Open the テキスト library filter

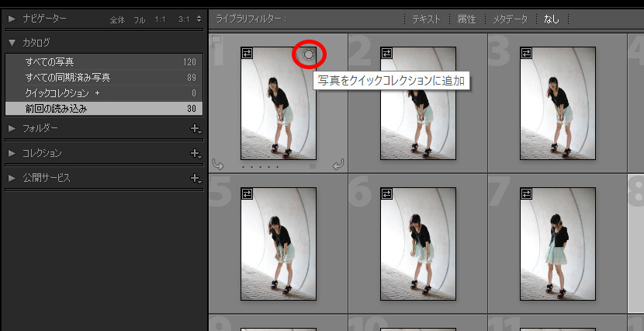point(426,19)
